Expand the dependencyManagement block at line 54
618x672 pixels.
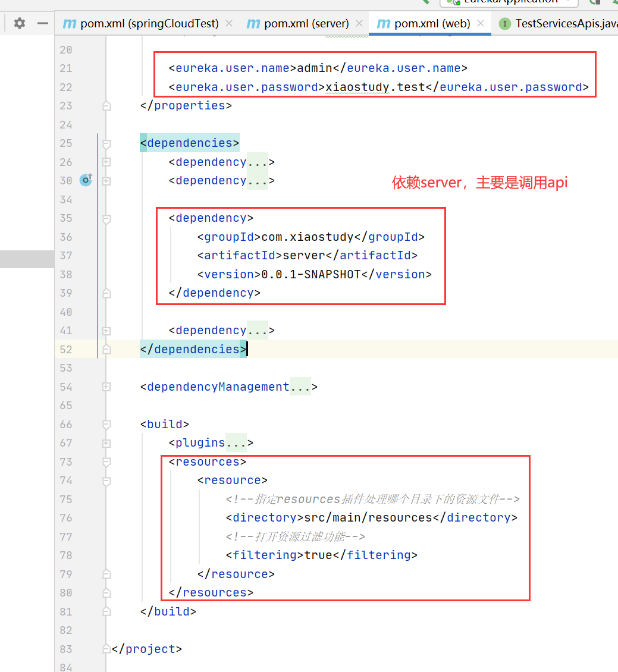click(106, 387)
